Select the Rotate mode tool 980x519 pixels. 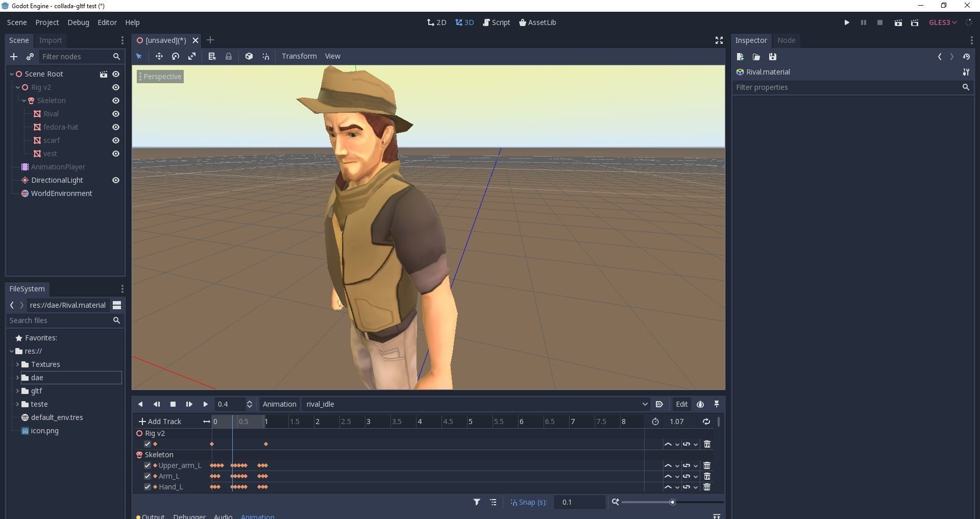pyautogui.click(x=176, y=56)
